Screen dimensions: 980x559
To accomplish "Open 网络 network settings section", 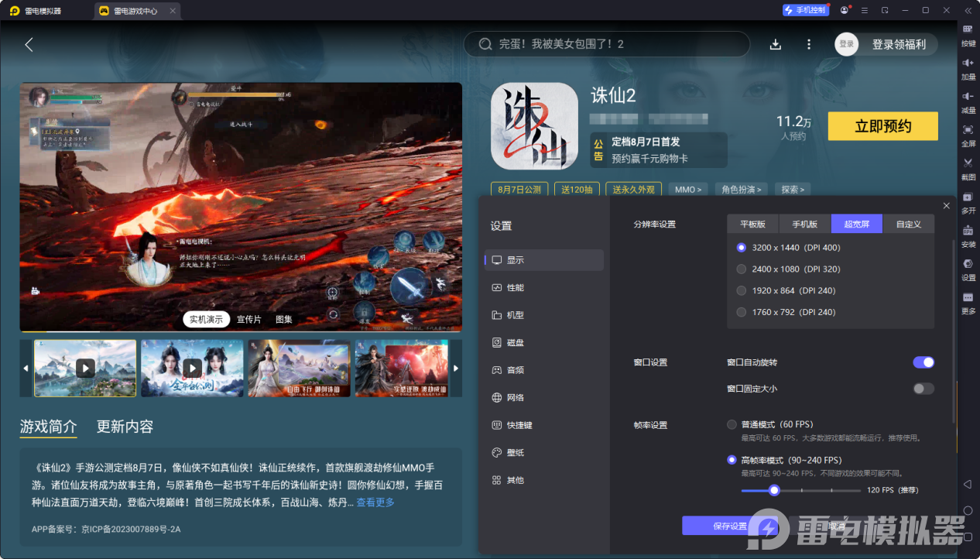I will (x=544, y=397).
